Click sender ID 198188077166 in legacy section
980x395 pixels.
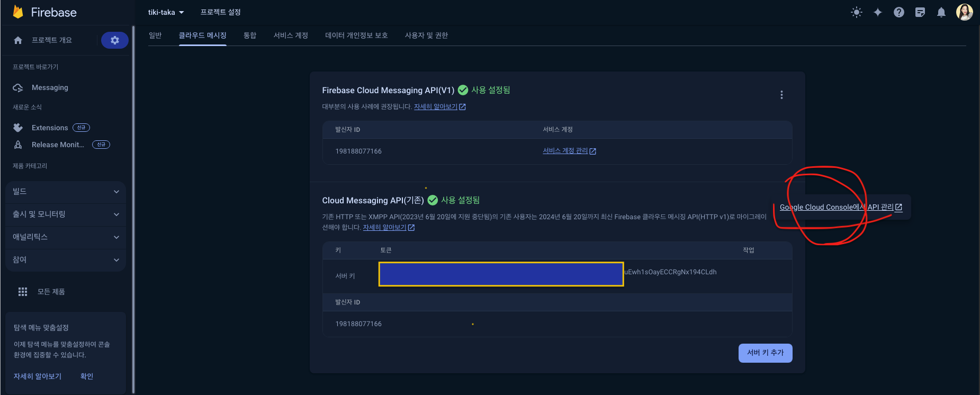click(358, 324)
